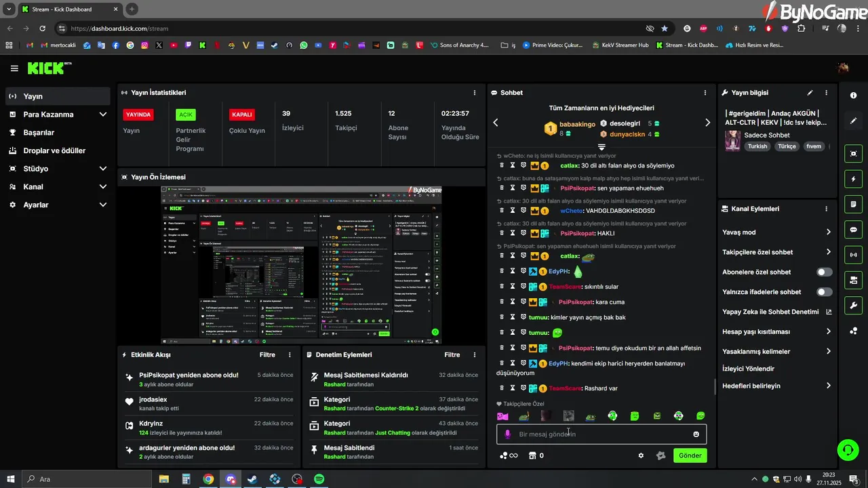Screen dimensions: 868x488
Task: Click İzleyici Yönlendir in Kanal Eylemleri
Action: [x=748, y=369]
